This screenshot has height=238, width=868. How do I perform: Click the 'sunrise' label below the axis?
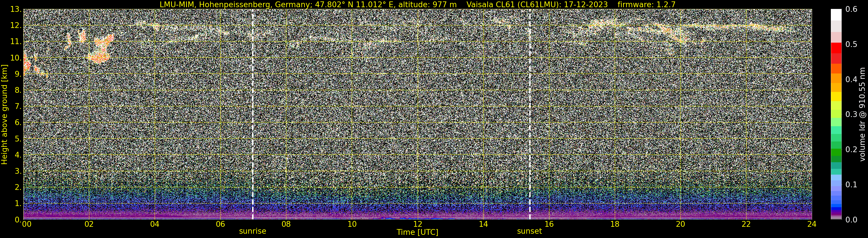[x=253, y=231]
